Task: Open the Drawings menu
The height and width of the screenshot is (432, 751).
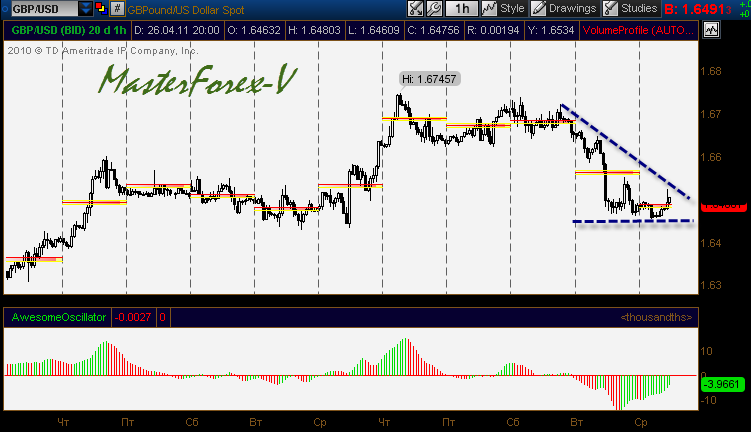Action: click(564, 8)
